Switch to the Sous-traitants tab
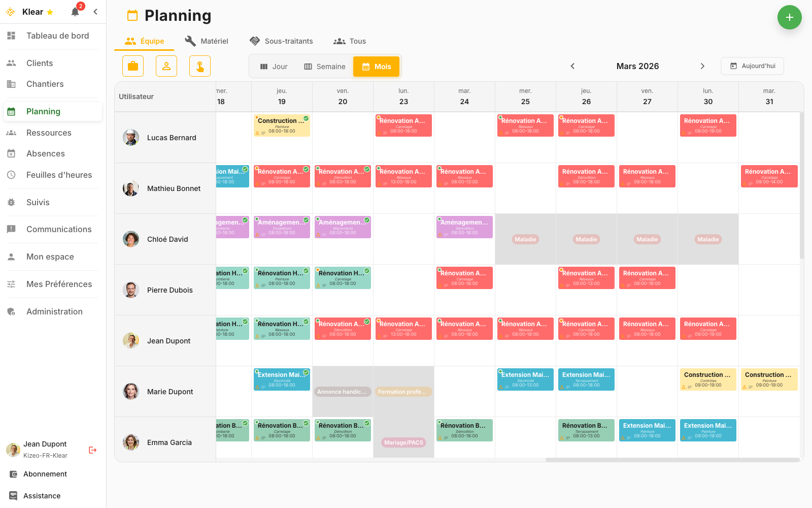The image size is (812, 508). [x=281, y=41]
